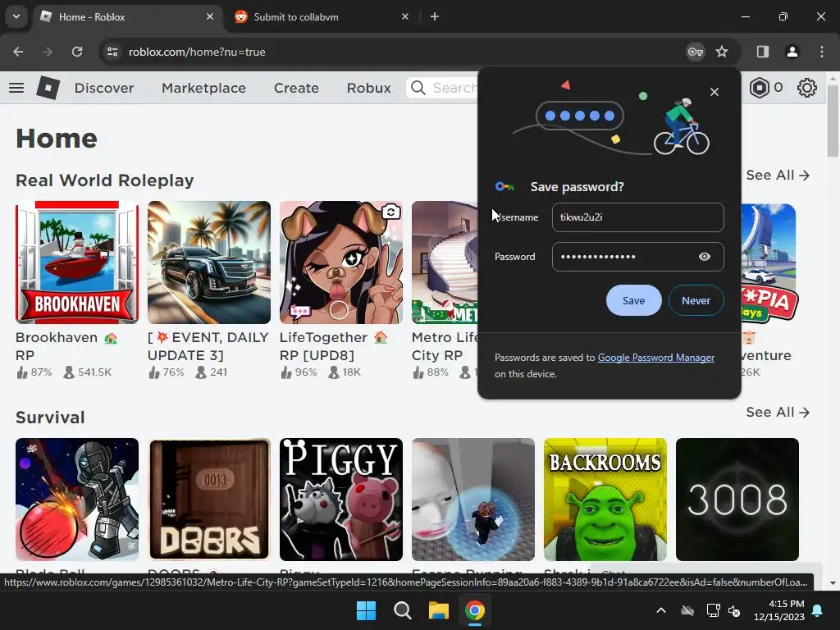Viewport: 840px width, 630px height.
Task: Open the Brookhaven RP game thumbnail
Action: (x=77, y=262)
